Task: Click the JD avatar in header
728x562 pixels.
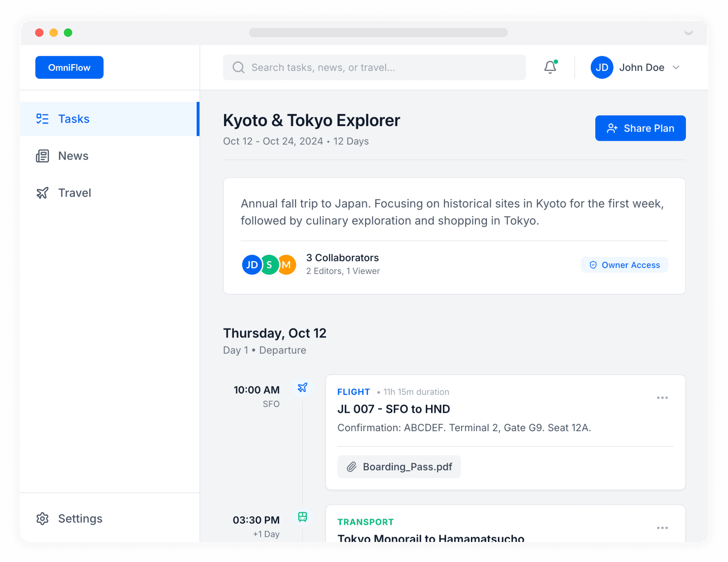Action: (602, 67)
